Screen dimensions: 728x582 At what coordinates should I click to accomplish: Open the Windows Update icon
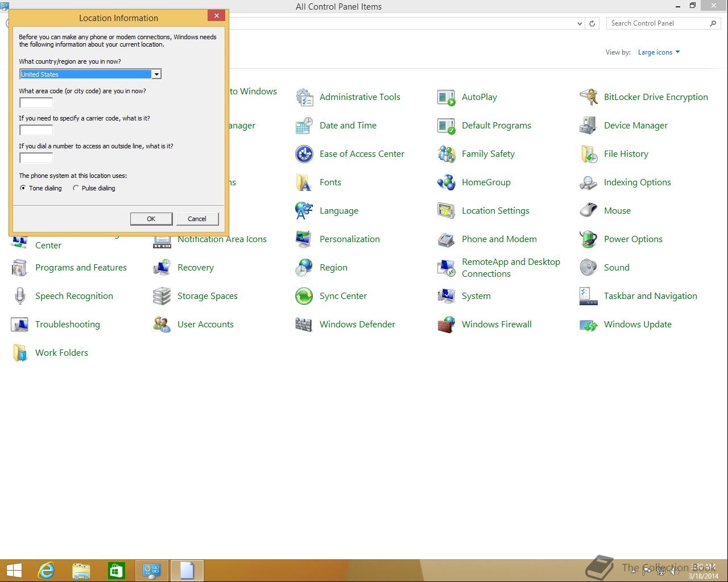589,325
